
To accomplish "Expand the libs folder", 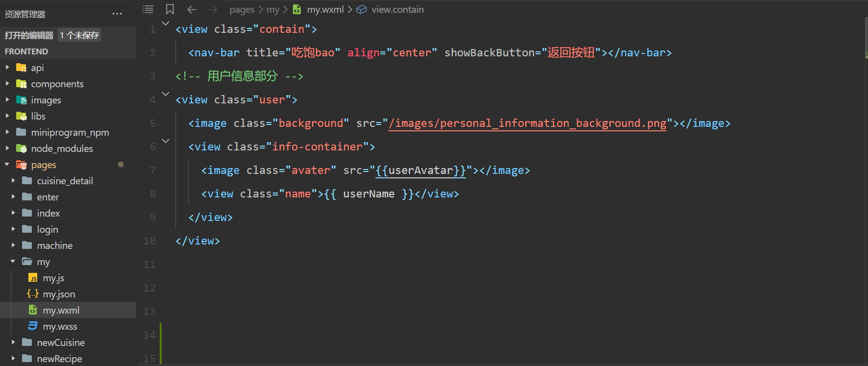I will click(x=7, y=116).
